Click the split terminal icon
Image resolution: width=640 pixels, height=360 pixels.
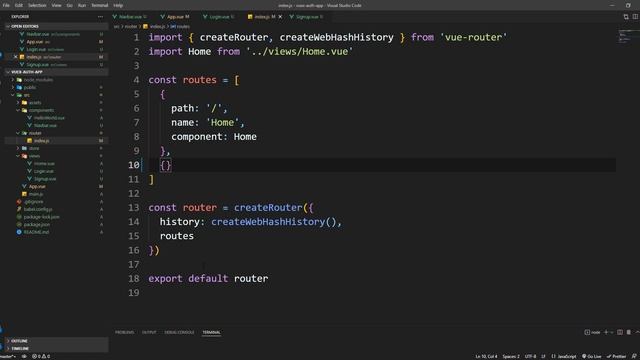620,332
